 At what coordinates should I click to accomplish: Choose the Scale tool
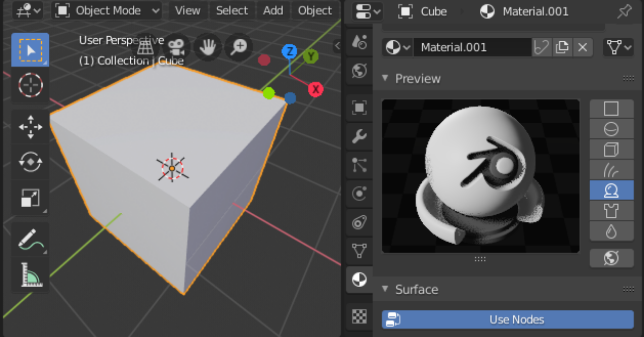point(30,197)
